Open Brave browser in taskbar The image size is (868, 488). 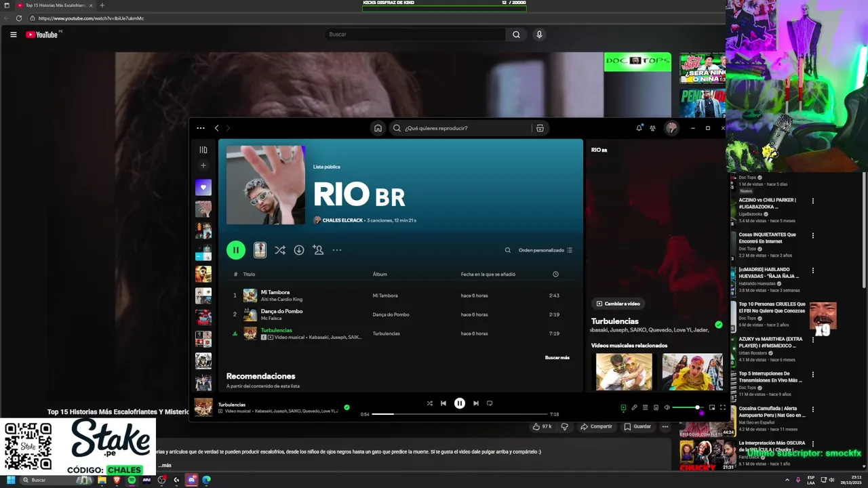(x=117, y=480)
